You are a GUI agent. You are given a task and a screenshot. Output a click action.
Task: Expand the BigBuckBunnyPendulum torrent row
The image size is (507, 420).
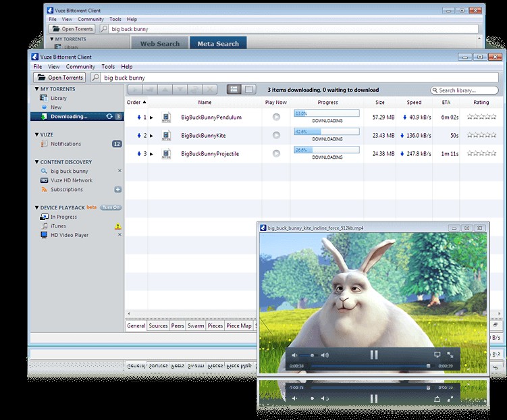[152, 117]
